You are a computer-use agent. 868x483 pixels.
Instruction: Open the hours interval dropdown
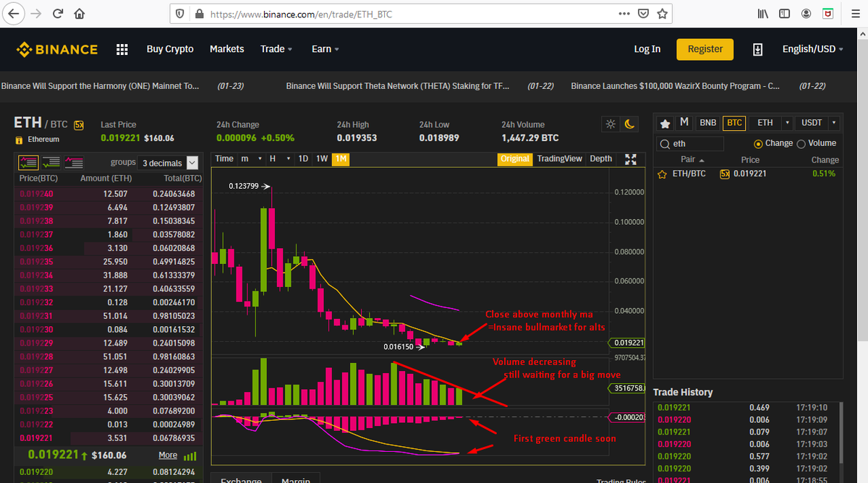tap(279, 158)
